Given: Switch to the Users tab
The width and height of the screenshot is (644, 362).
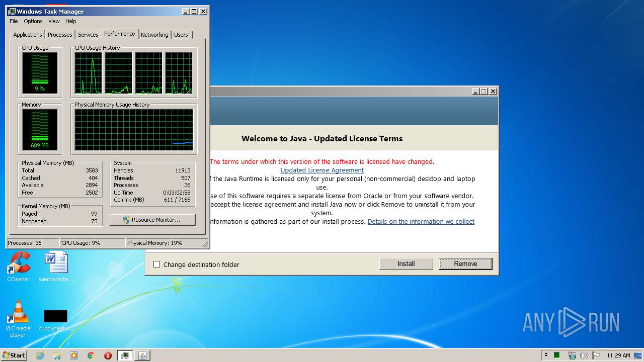Looking at the screenshot, I should coord(181,35).
